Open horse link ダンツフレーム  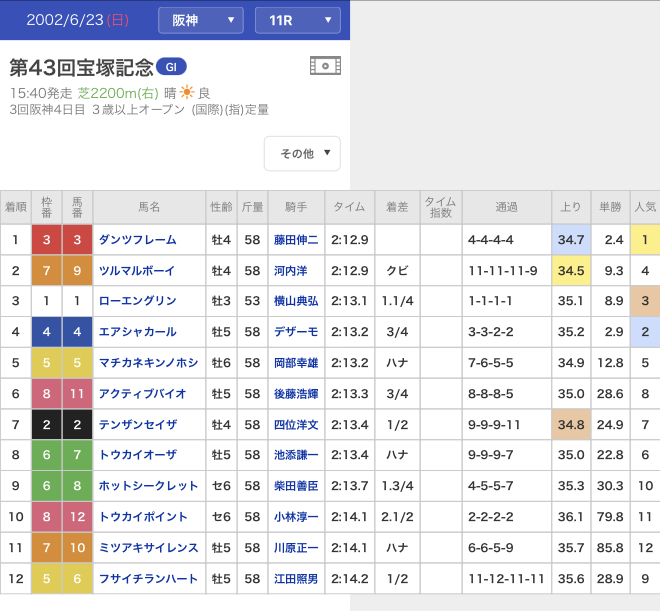pos(137,240)
